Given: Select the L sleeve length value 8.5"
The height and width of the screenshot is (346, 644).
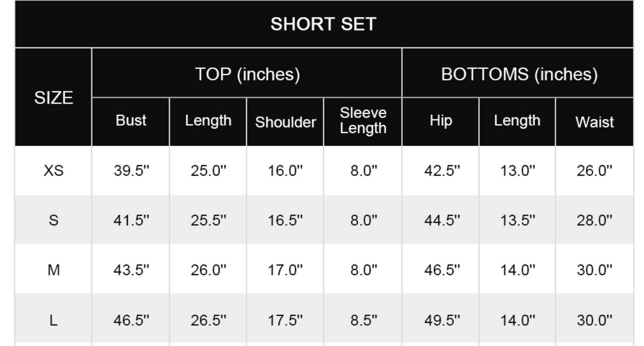Looking at the screenshot, I should coord(363,320).
